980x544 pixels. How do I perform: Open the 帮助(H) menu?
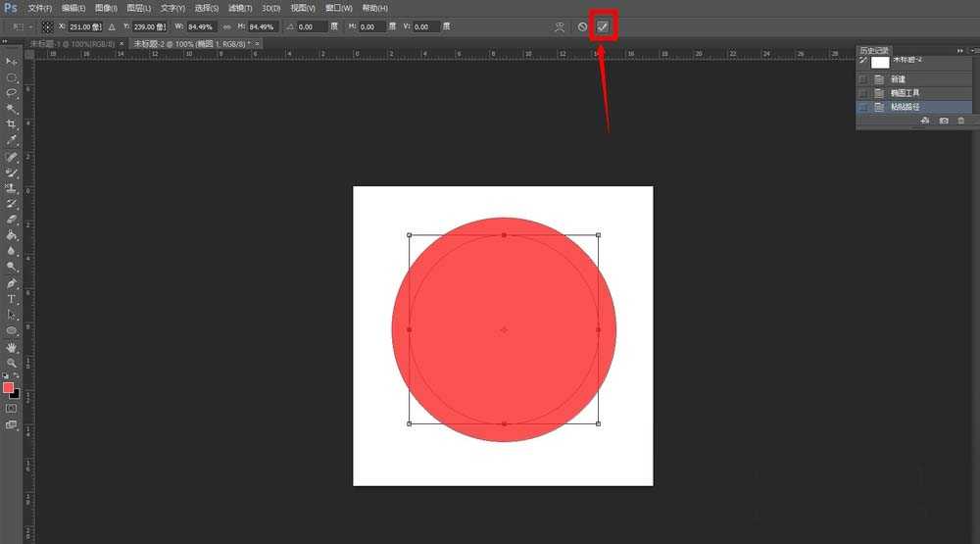click(x=375, y=8)
